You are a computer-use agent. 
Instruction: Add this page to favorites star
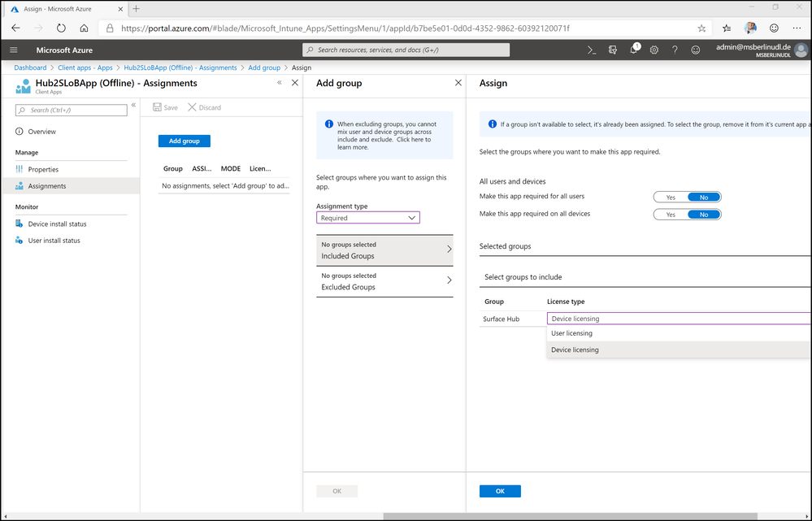[701, 28]
